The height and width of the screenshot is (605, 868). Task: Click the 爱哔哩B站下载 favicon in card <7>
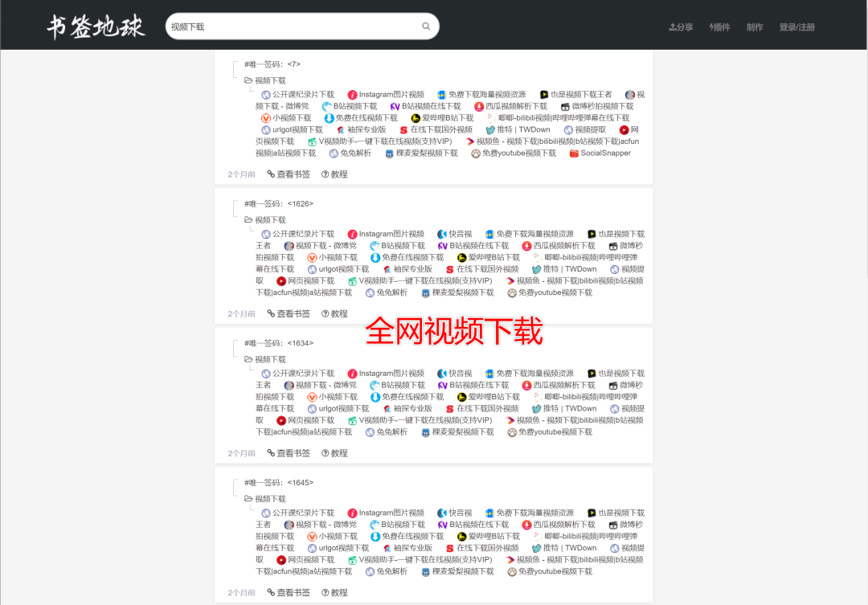pyautogui.click(x=416, y=118)
